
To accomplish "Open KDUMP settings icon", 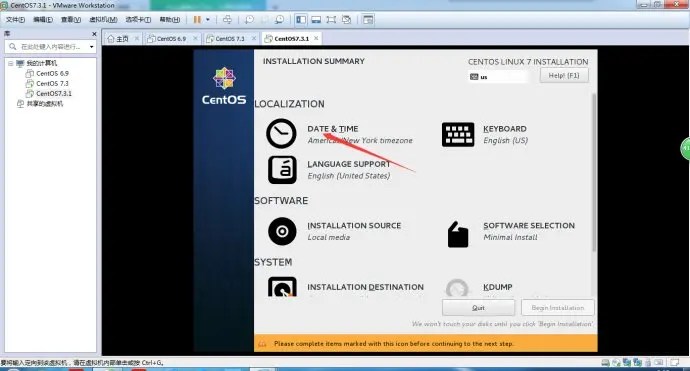I will [x=457, y=288].
